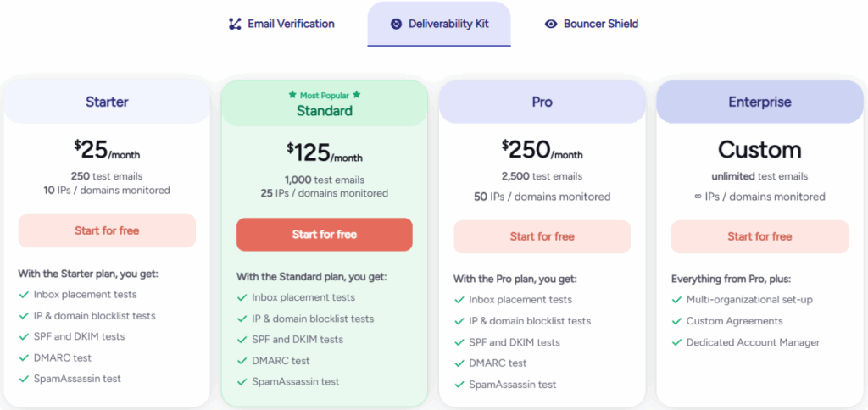Click star icon left of Most Popular
868x410 pixels.
coord(292,95)
